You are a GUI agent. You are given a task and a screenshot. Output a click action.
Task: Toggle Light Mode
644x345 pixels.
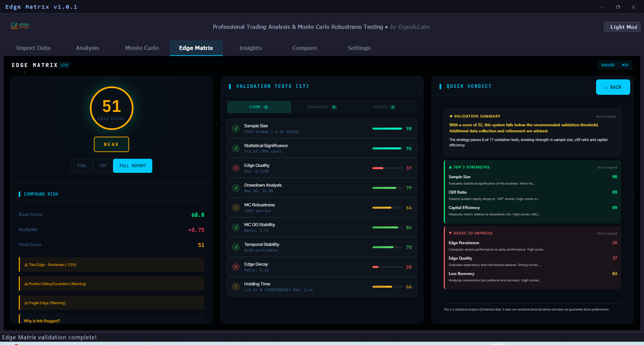622,27
